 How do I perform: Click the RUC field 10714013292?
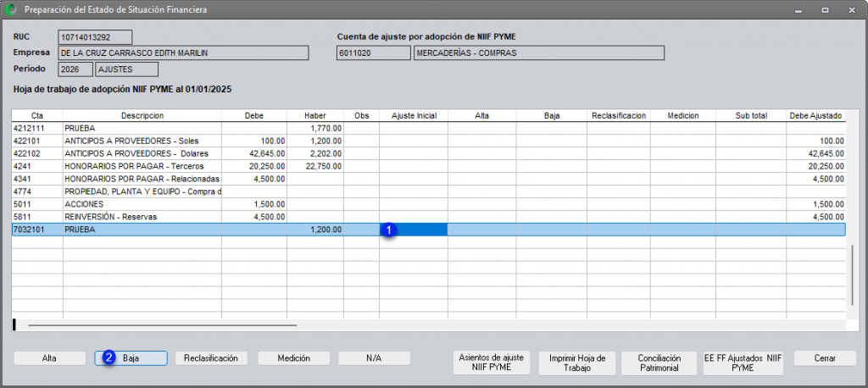coord(95,37)
